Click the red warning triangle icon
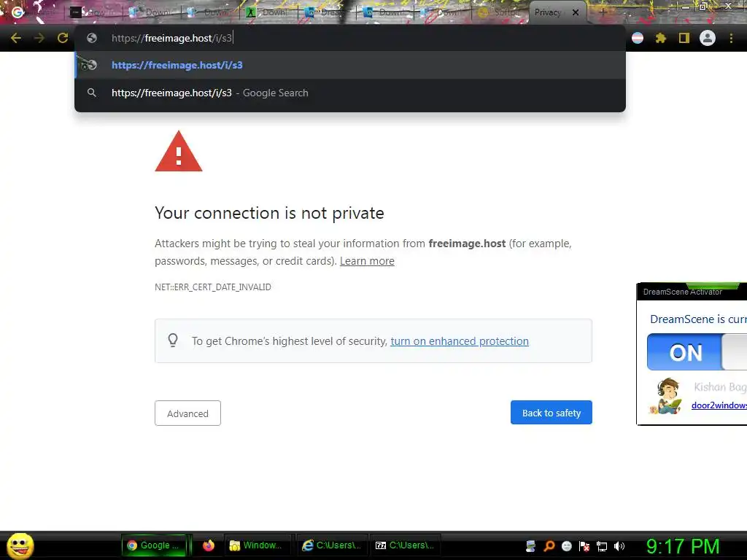 pos(179,152)
